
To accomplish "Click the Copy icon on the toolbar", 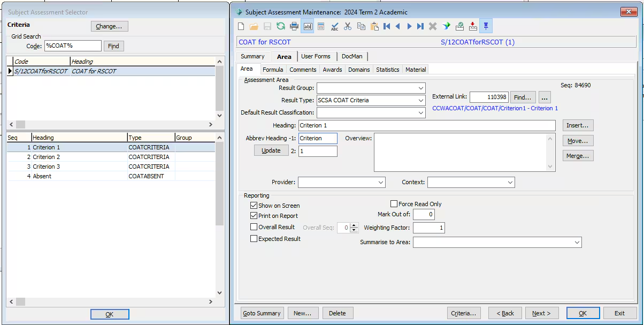I will pos(362,26).
